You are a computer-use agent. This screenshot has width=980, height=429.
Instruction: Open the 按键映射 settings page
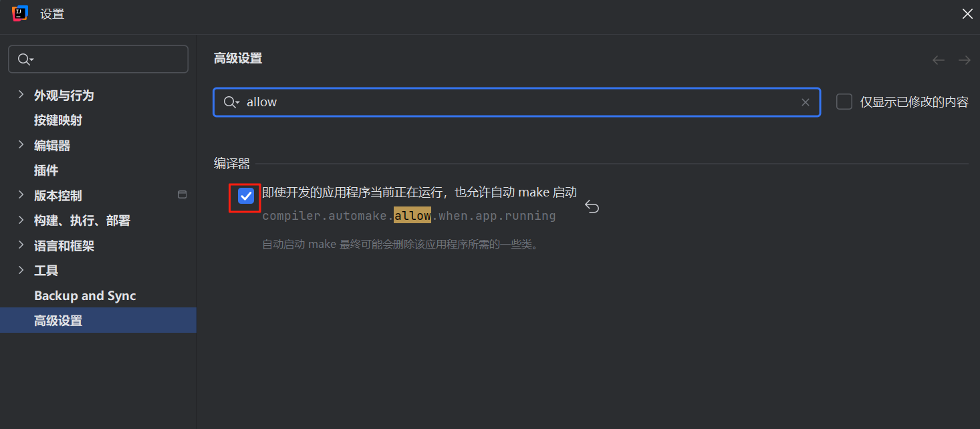(58, 120)
